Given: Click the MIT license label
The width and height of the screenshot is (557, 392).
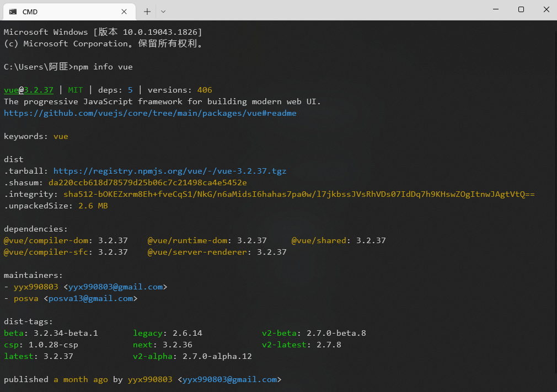Looking at the screenshot, I should [x=76, y=90].
